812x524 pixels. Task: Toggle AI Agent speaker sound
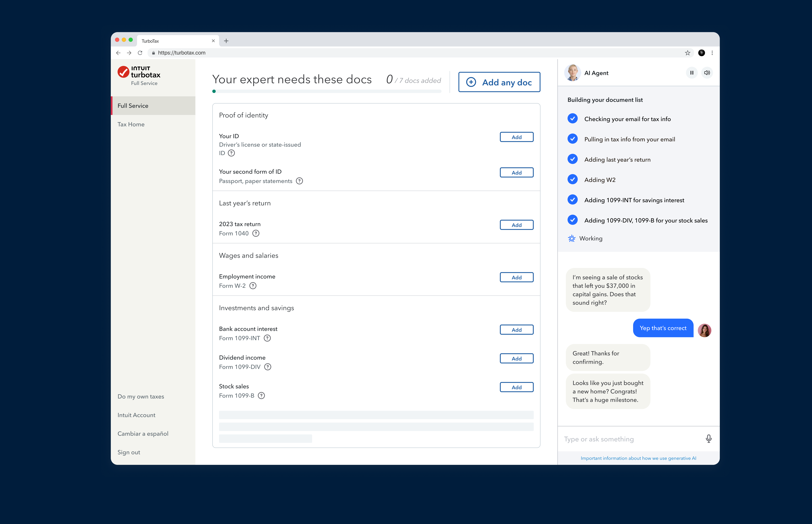(707, 73)
